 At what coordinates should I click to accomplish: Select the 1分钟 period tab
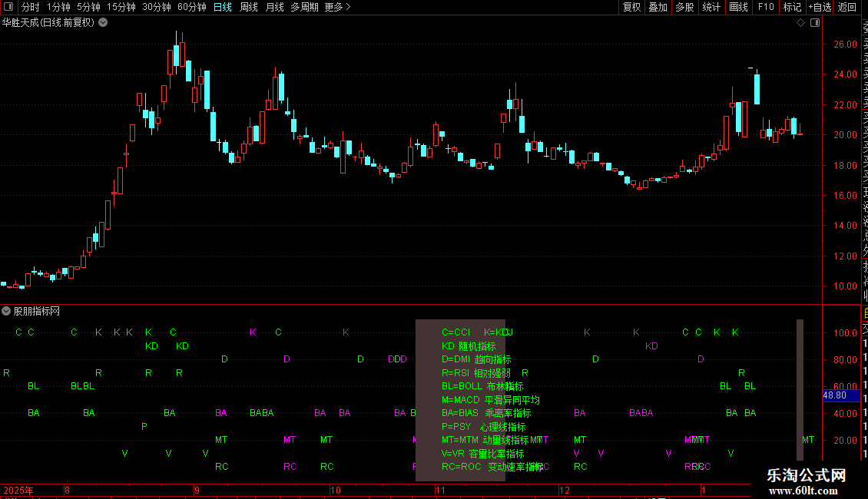[x=58, y=7]
